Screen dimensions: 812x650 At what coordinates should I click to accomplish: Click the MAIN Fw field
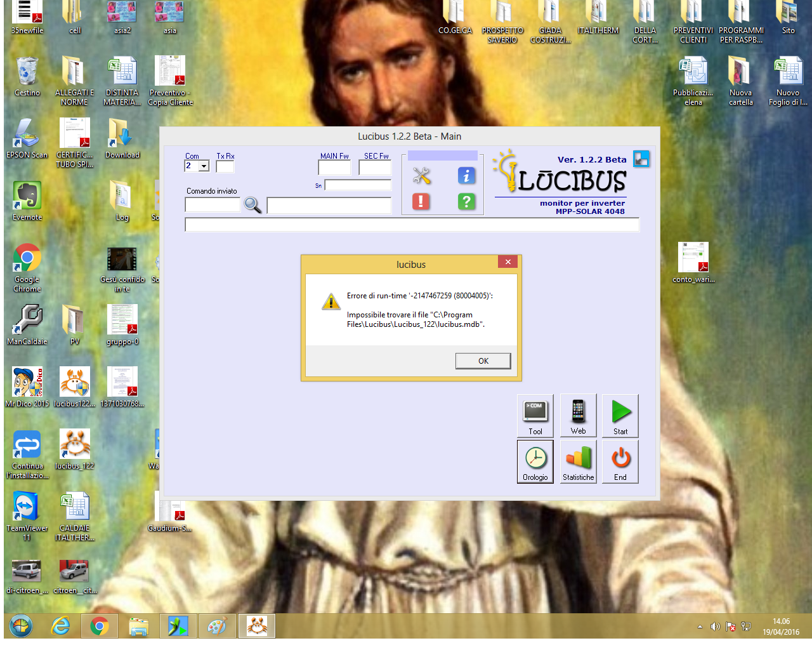click(334, 168)
